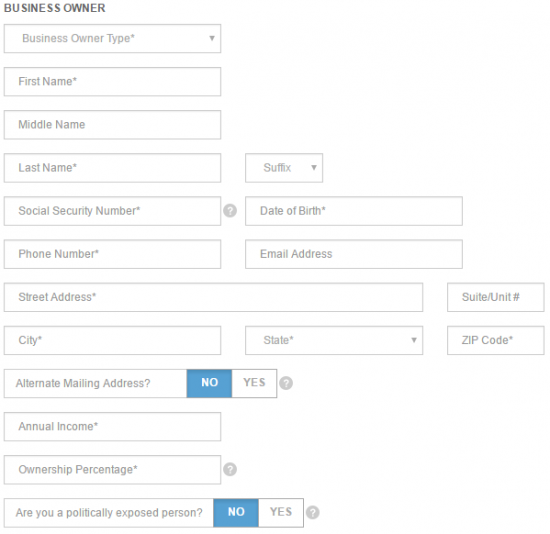550x534 pixels.
Task: Click the Date of Birth field
Action: coord(354,211)
